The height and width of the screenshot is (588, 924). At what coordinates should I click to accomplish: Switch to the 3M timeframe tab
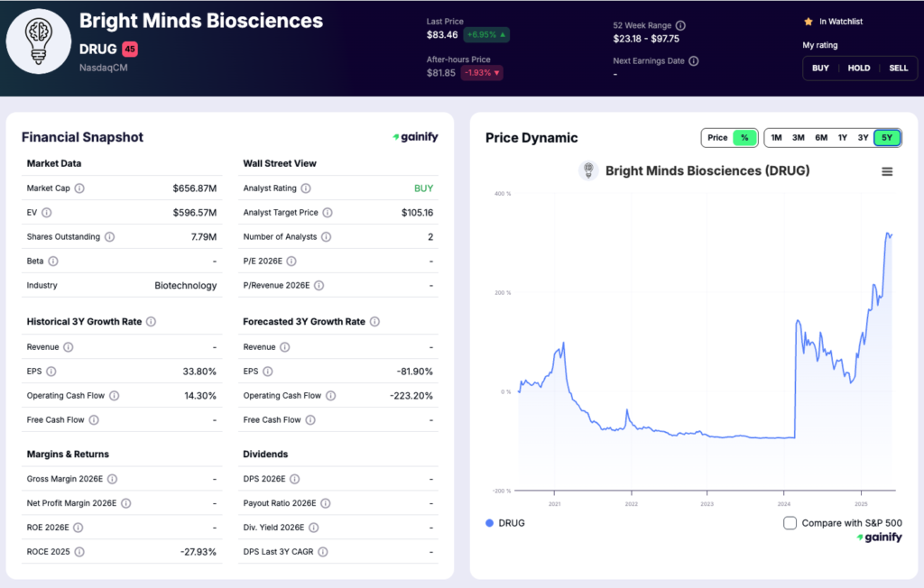pyautogui.click(x=798, y=137)
